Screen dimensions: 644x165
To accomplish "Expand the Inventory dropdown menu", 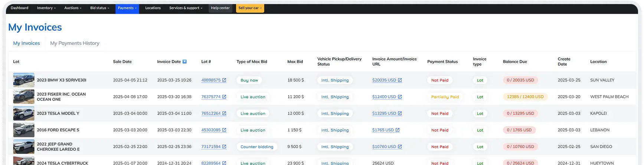I will [46, 8].
